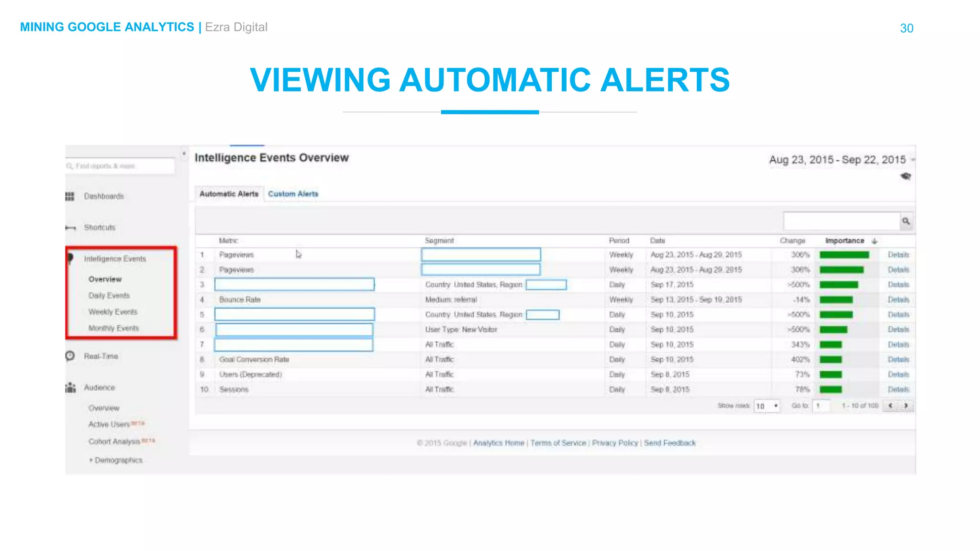Click the Date column header
This screenshot has height=551, width=980.
657,241
